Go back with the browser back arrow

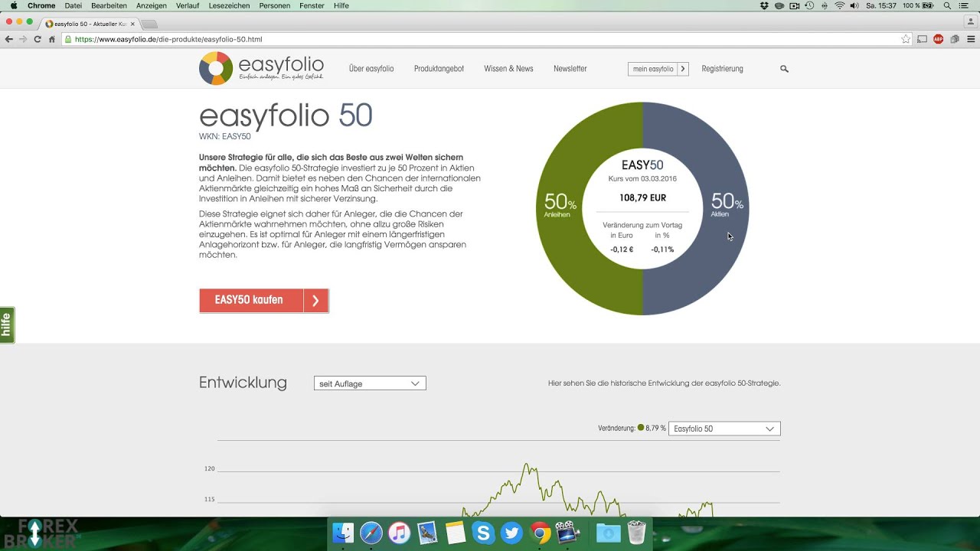coord(8,39)
